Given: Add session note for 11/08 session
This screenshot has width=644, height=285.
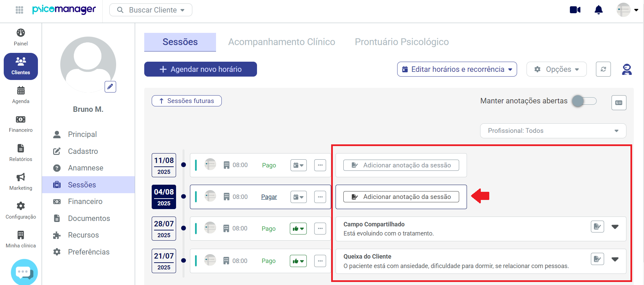Looking at the screenshot, I should click(x=401, y=165).
